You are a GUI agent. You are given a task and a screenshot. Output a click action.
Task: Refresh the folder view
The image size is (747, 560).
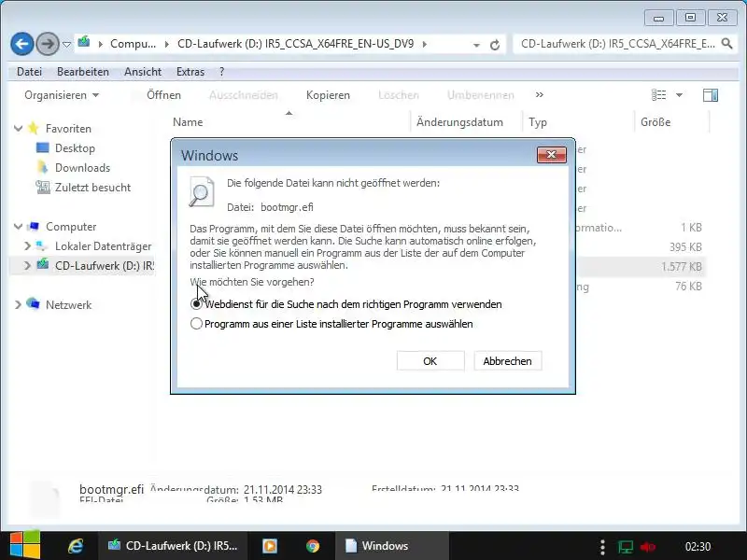pos(495,45)
